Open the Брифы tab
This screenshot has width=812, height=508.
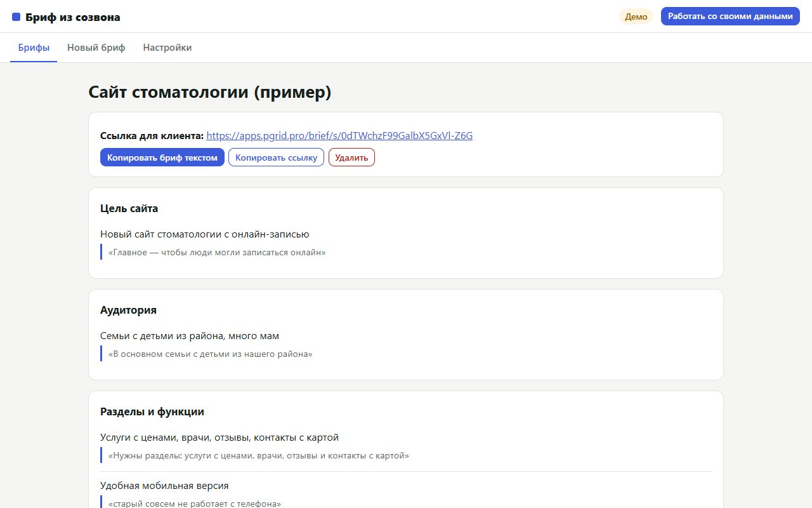click(x=34, y=48)
